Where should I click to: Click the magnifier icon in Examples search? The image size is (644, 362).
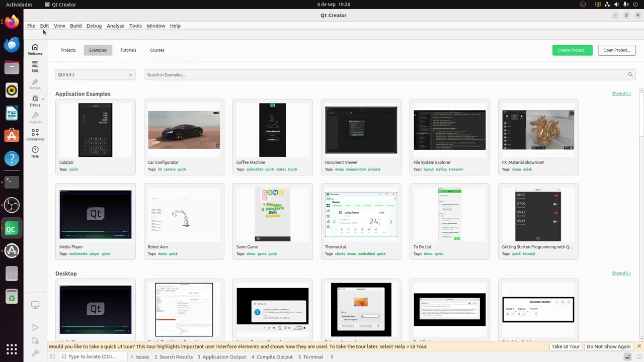[x=630, y=75]
